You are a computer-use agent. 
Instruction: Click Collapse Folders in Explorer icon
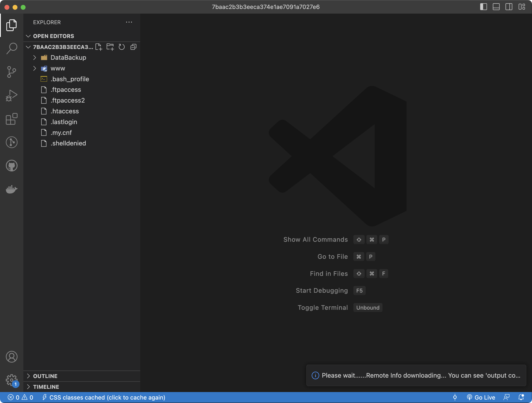134,47
